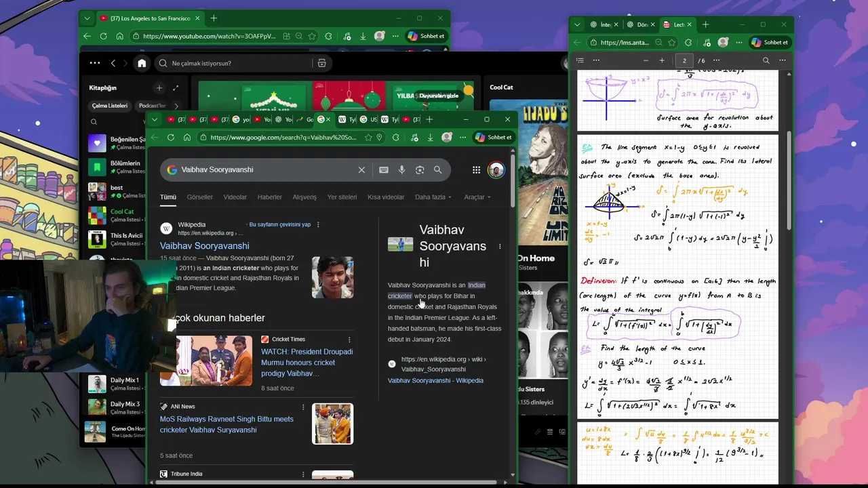Open Spotify browse icon beside search
This screenshot has width=868, height=488.
pyautogui.click(x=322, y=63)
